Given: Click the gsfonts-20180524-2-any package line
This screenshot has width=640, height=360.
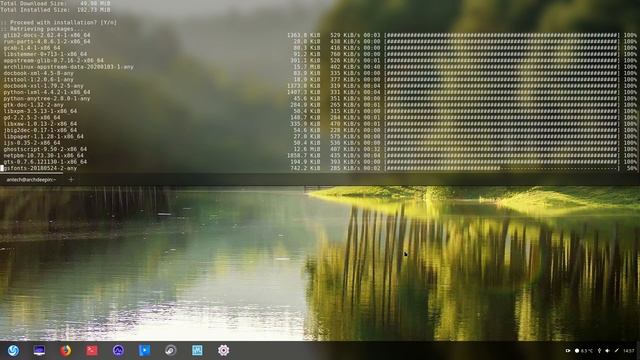Looking at the screenshot, I should [x=40, y=168].
